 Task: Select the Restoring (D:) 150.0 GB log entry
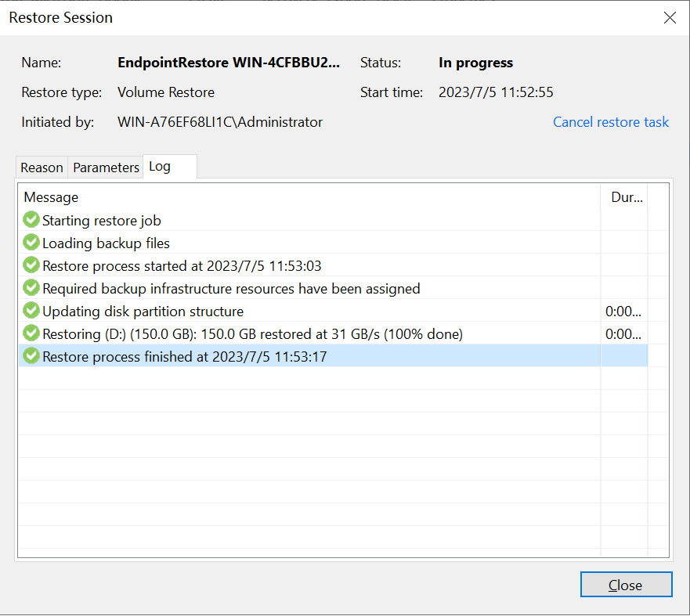pyautogui.click(x=333, y=333)
